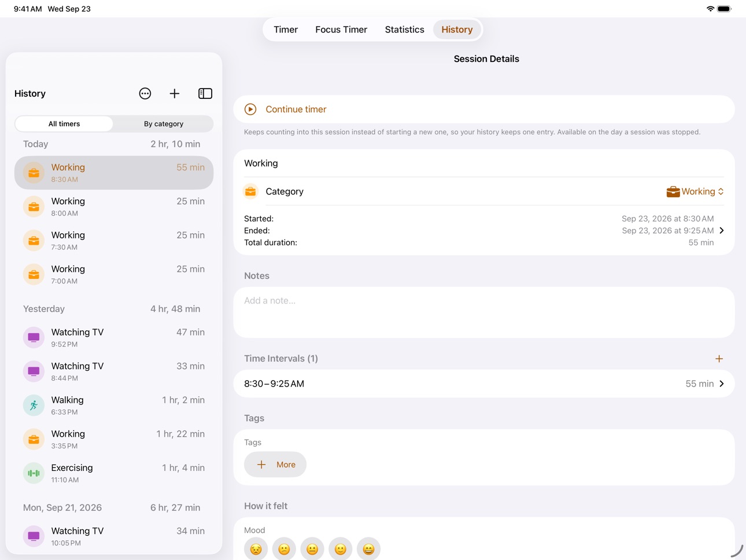Toggle the sidebar panel icon
Screen dimensions: 746x560
point(205,94)
